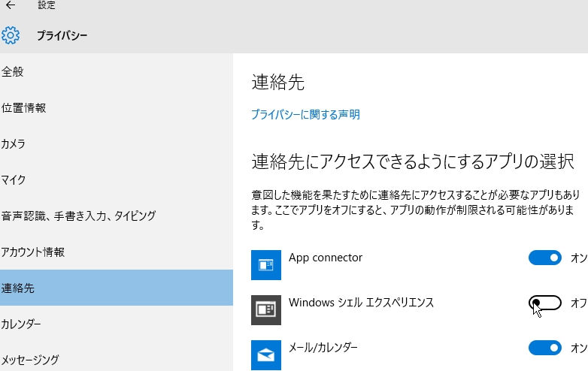Open the プライバシーに関する声明 link
The image size is (588, 371).
coord(305,114)
